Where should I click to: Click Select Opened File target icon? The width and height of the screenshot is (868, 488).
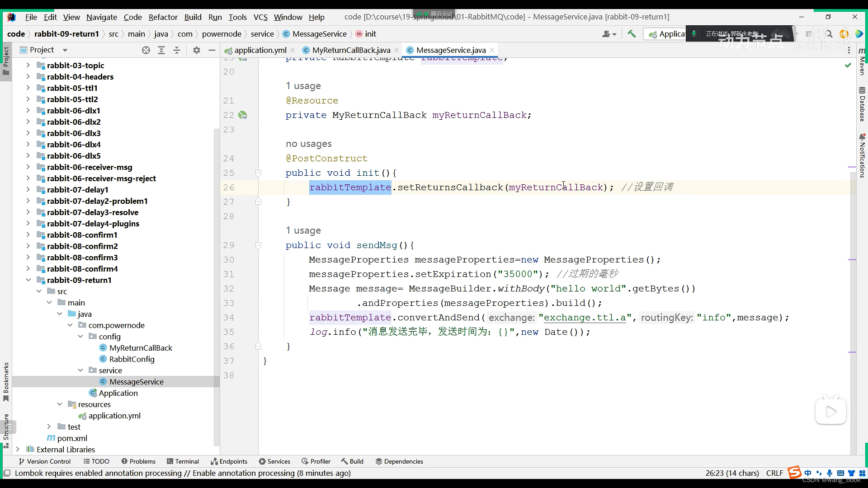coord(146,50)
